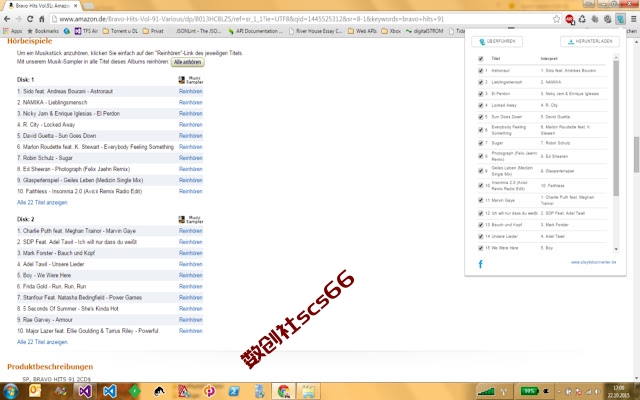The width and height of the screenshot is (640, 400).
Task: Click the Music Sampler icon for Disk 2
Action: coord(191,220)
